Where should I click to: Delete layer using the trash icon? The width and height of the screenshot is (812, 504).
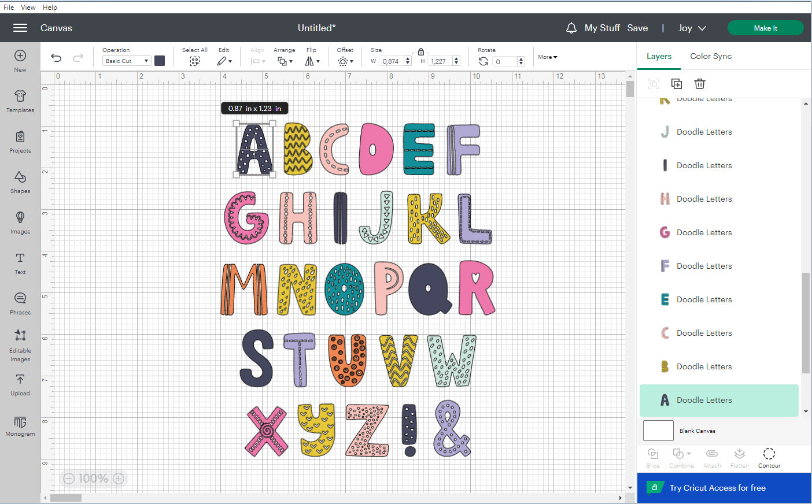tap(700, 84)
